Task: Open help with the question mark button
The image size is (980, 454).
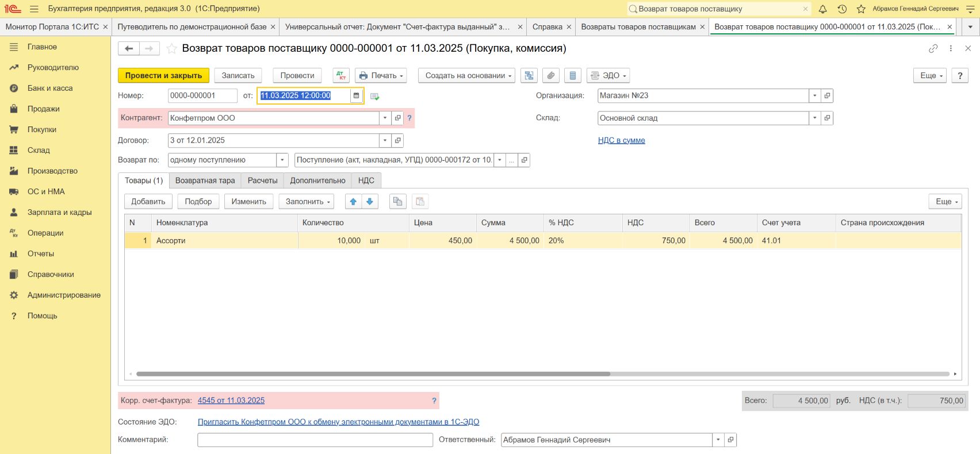Action: coord(960,75)
